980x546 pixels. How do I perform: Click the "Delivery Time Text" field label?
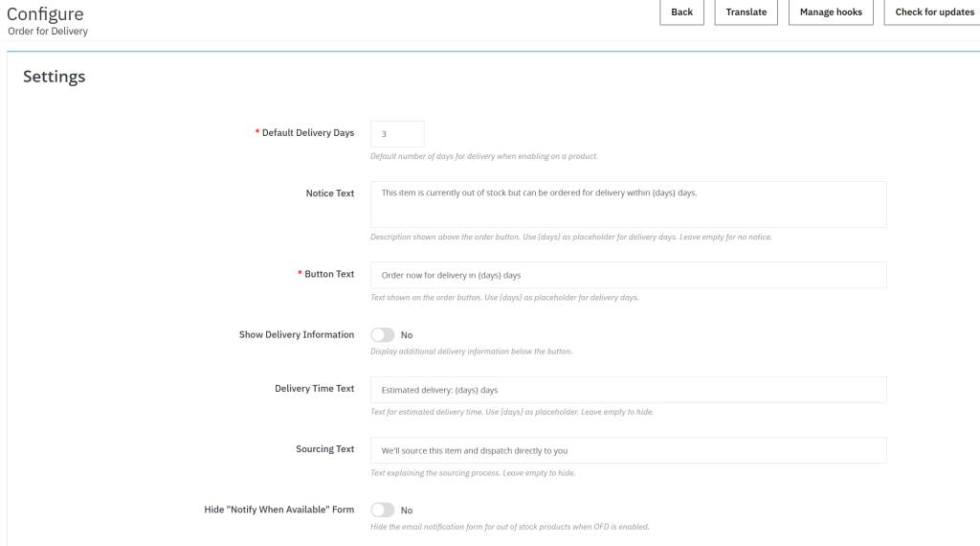314,389
